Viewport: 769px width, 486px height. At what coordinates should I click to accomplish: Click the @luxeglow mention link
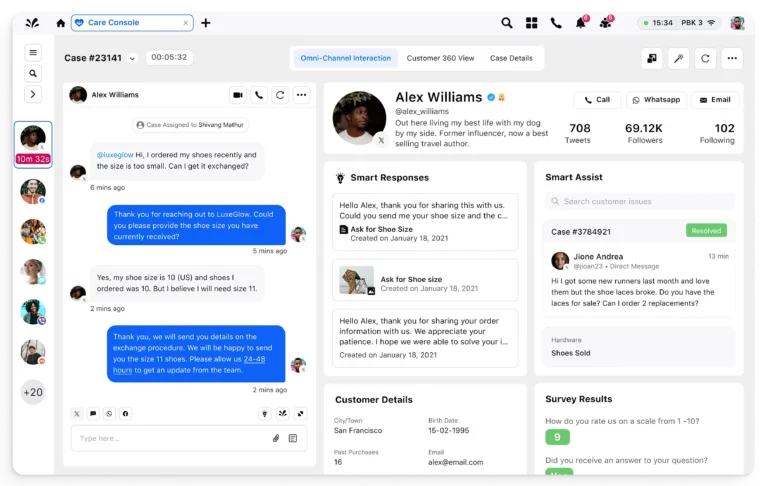click(115, 155)
